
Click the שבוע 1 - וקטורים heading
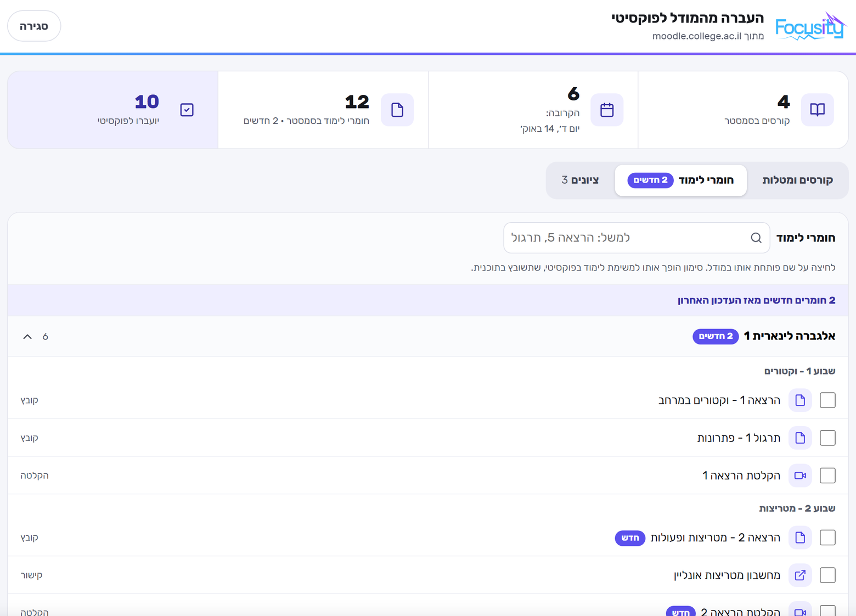[x=799, y=371]
